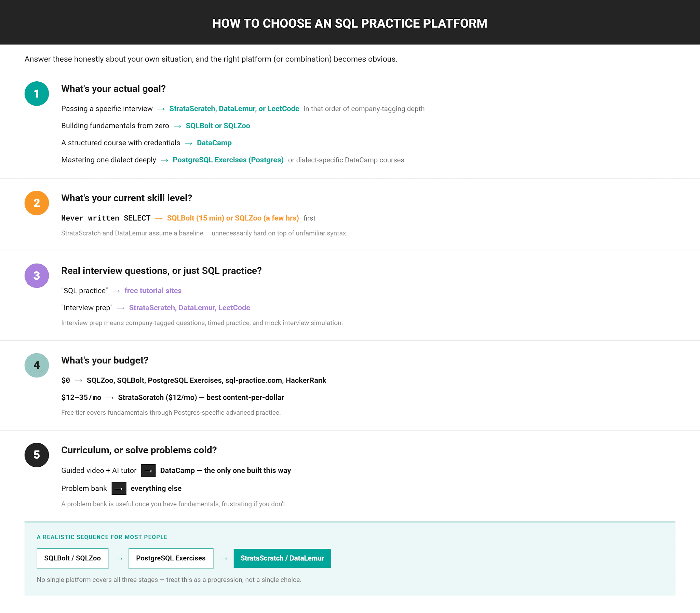Click 'Building fundamentals from zero' text
Viewport: 700px width, 613px height.
115,126
